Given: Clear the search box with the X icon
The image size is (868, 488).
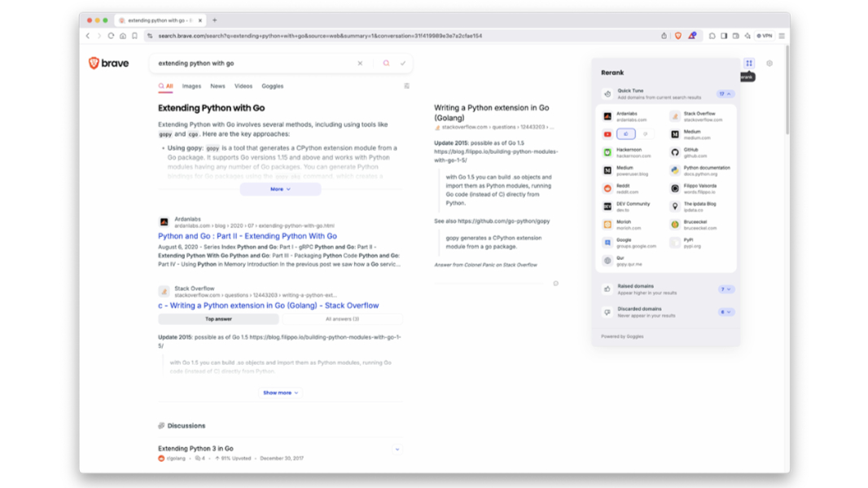Looking at the screenshot, I should click(x=360, y=64).
